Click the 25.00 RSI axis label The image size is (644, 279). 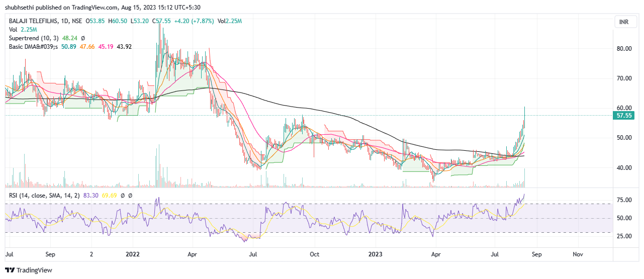click(623, 236)
